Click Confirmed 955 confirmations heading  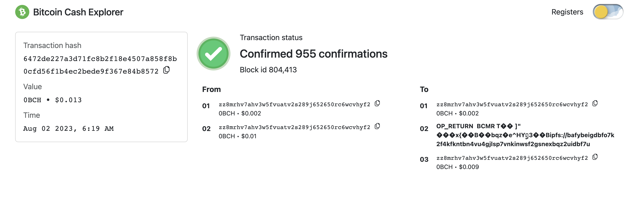[313, 54]
